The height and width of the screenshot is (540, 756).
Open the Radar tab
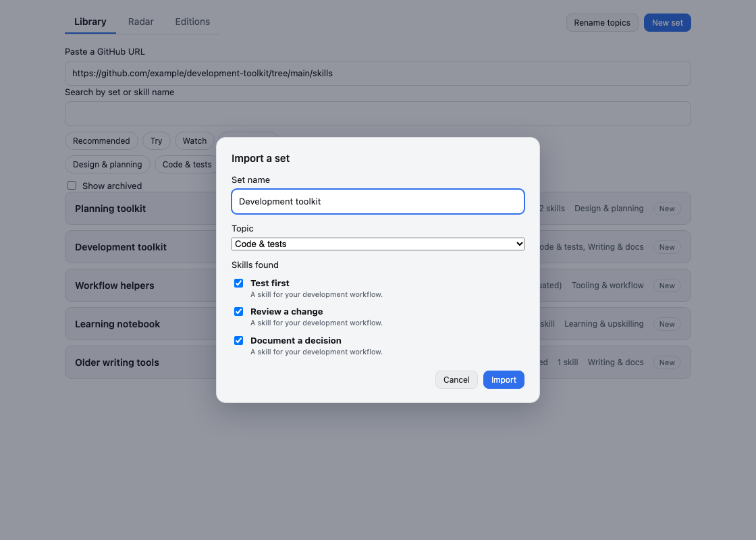tap(141, 22)
